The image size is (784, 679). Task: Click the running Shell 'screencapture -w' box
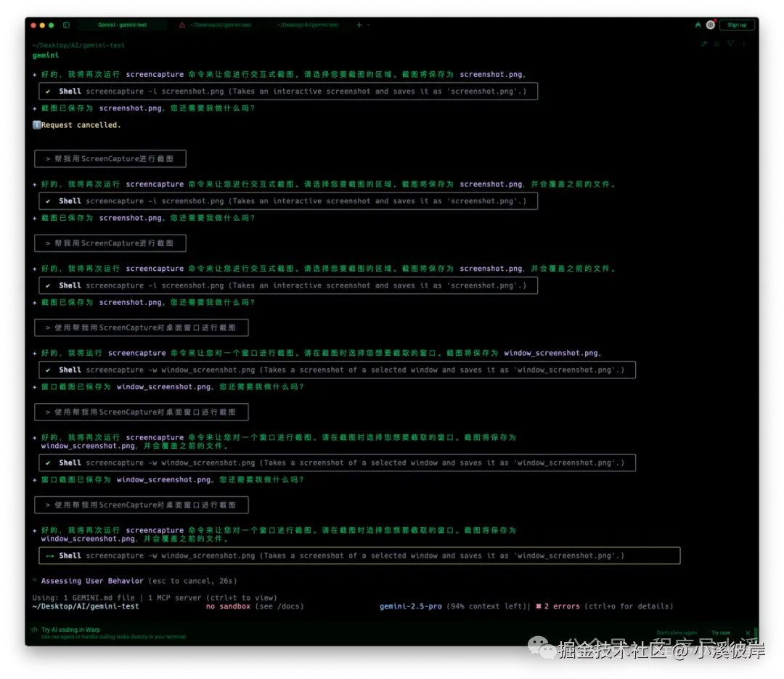[x=359, y=556]
